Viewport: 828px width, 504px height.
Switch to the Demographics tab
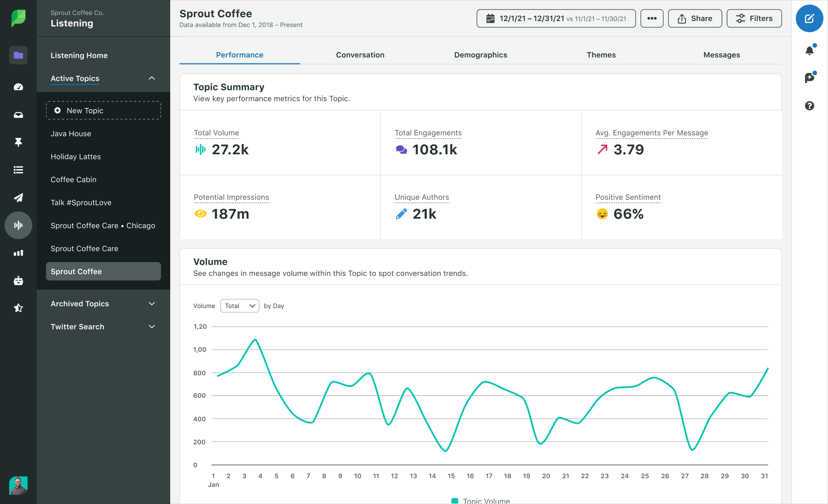[x=480, y=54]
